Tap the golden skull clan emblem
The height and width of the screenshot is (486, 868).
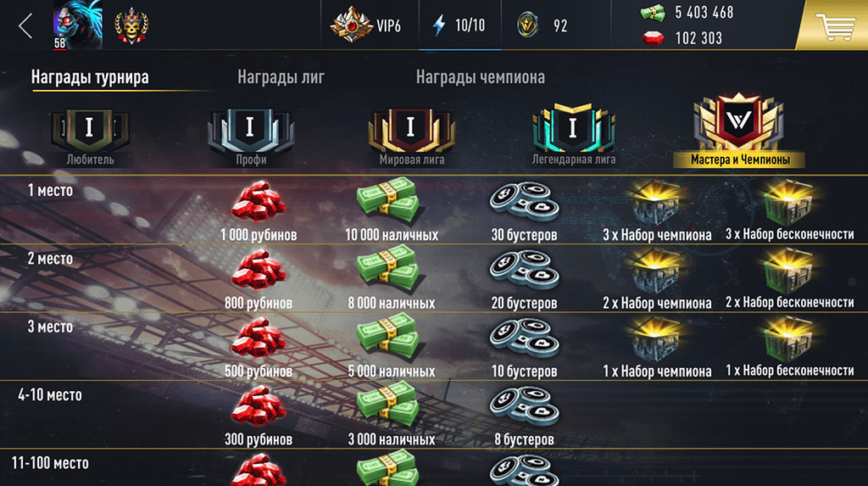(x=131, y=26)
